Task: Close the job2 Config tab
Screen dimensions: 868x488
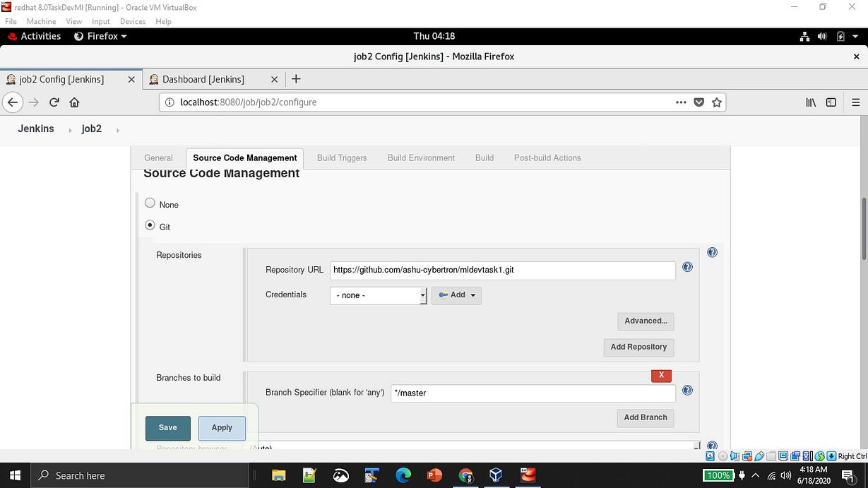Action: [131, 79]
